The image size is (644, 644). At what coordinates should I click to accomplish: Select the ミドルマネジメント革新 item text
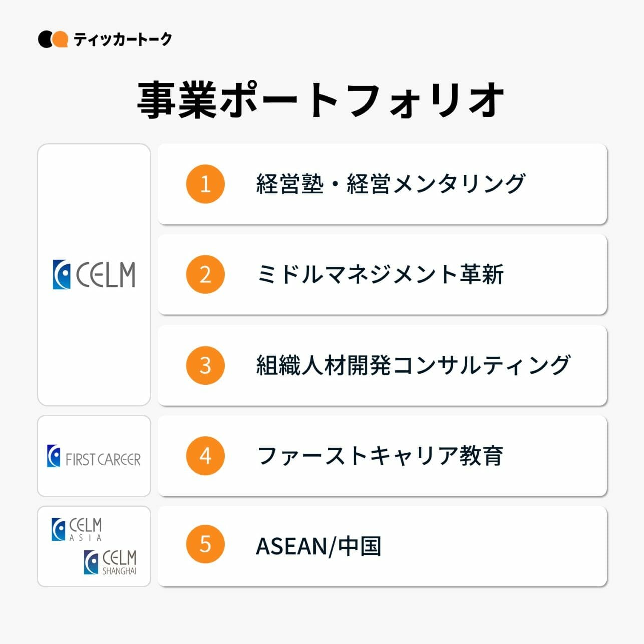pos(380,274)
